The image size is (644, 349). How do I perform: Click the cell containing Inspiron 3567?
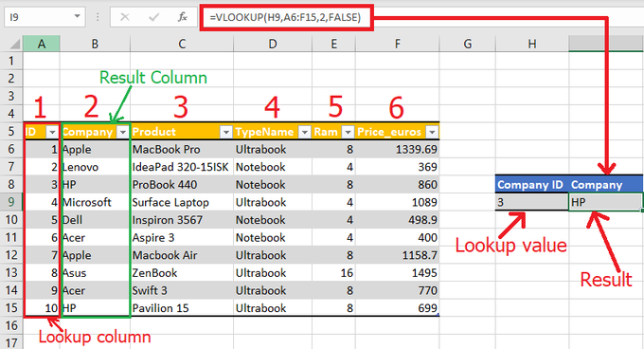tap(182, 220)
